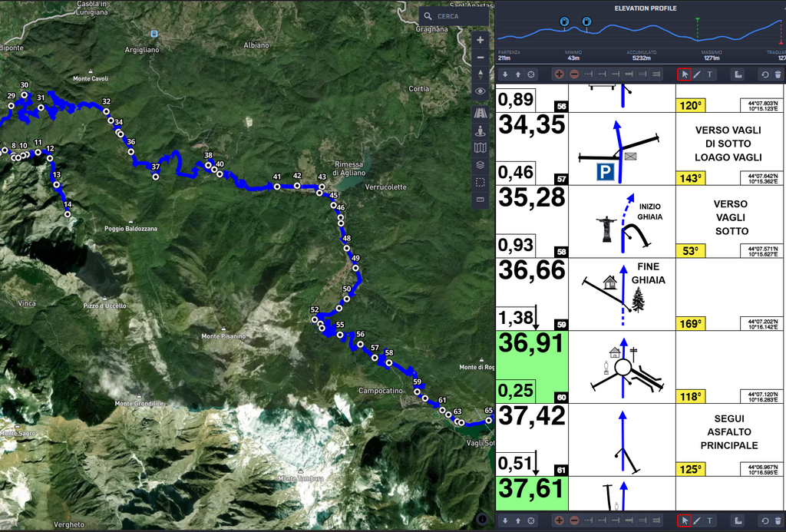Activate pointer tool in bottom toolbar
Image resolution: width=786 pixels, height=532 pixels.
tap(684, 521)
